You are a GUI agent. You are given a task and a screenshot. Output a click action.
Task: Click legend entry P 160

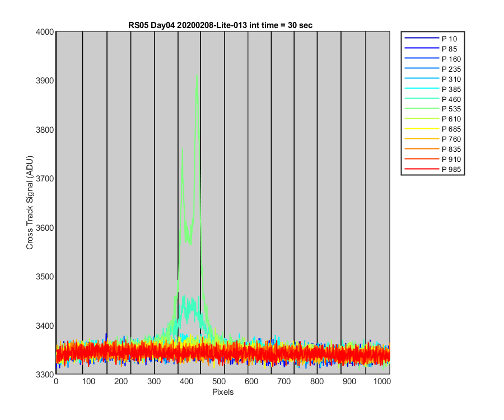point(433,59)
